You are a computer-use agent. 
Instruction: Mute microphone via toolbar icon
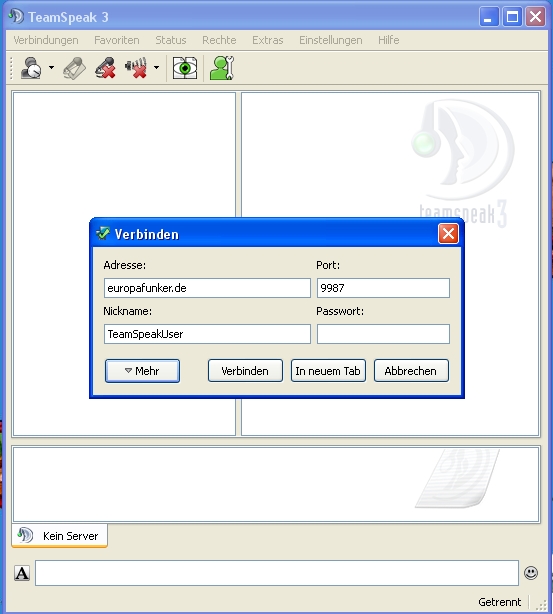point(105,68)
